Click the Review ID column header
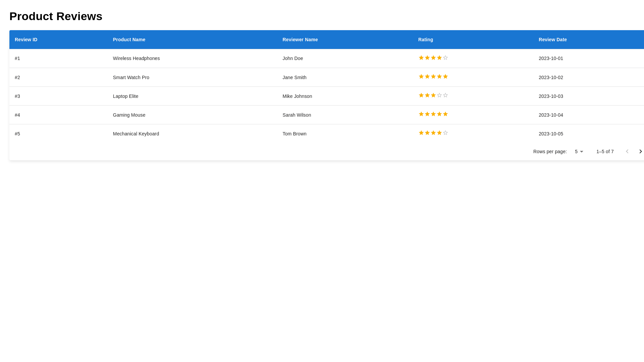644x362 pixels. coord(26,40)
